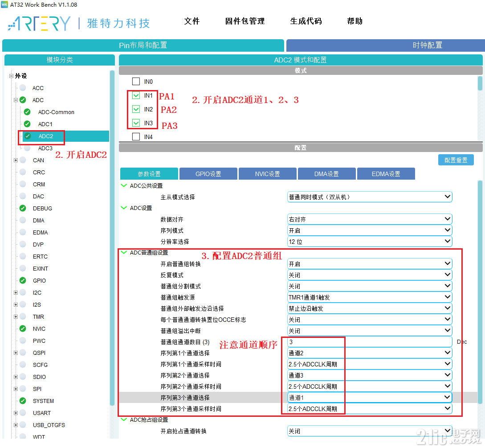Click the gray status circle beside CRC
The width and height of the screenshot is (485, 448).
[23, 172]
